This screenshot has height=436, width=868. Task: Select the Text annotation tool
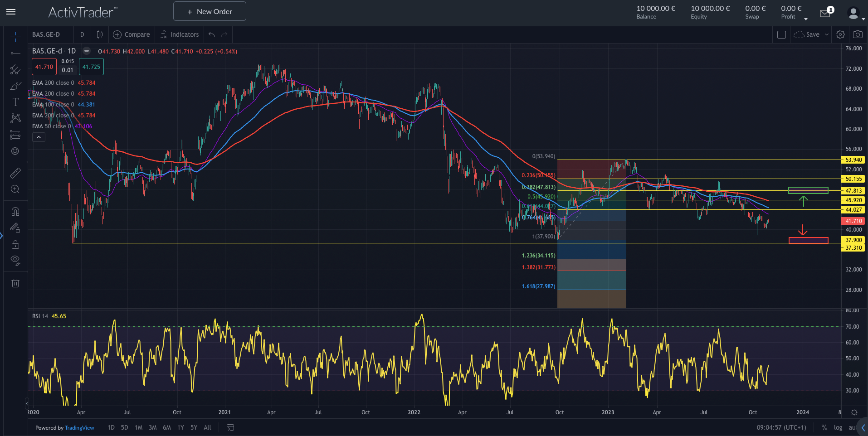coord(15,102)
